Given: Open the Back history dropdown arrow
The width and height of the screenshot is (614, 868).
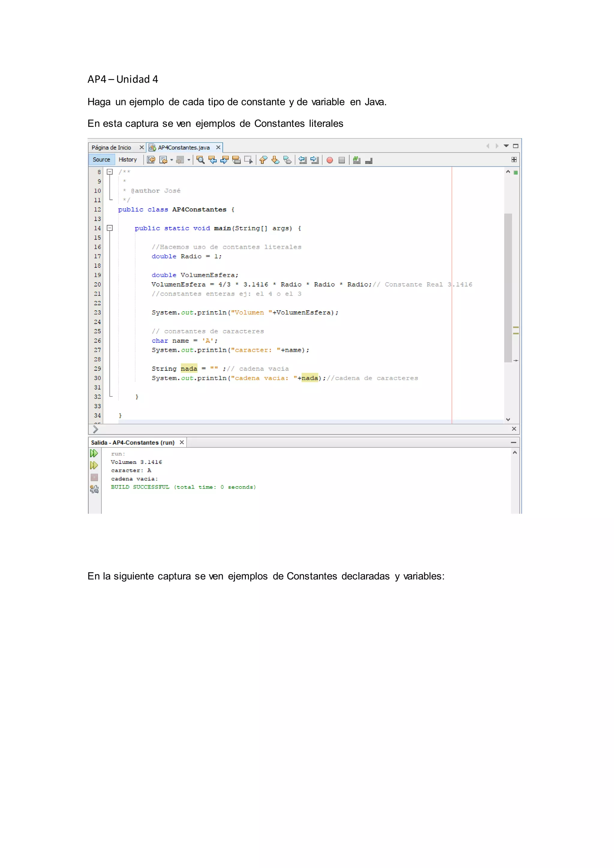Looking at the screenshot, I should click(x=172, y=160).
